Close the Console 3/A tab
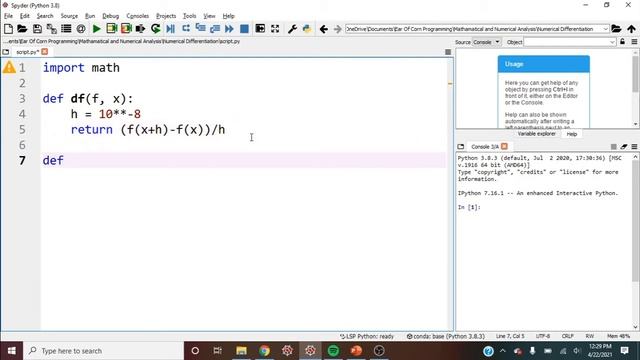 tap(504, 147)
